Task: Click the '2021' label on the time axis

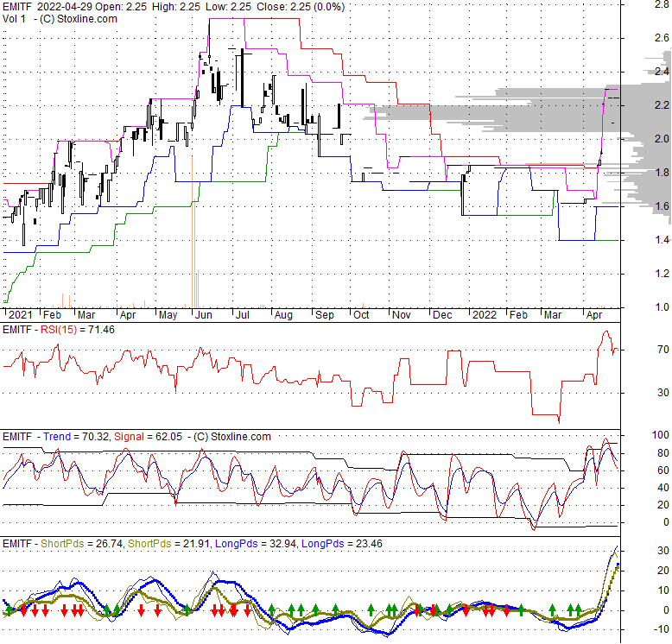Action: tap(21, 315)
